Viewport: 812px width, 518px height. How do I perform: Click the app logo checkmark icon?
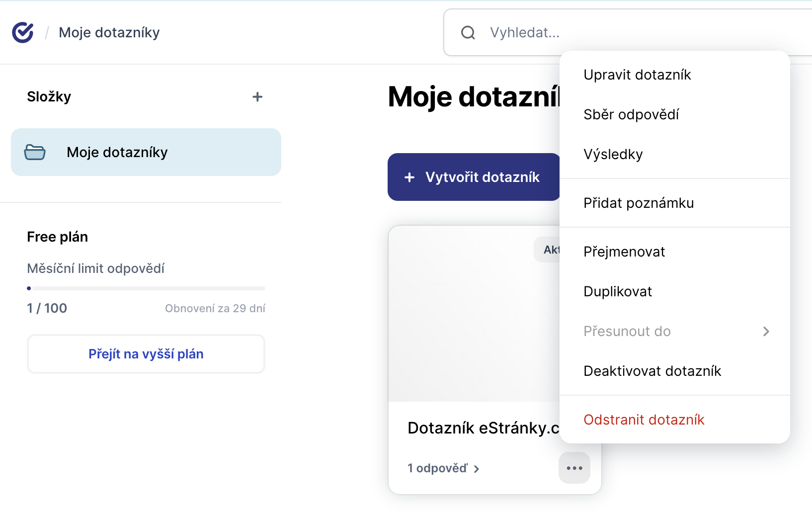(22, 32)
